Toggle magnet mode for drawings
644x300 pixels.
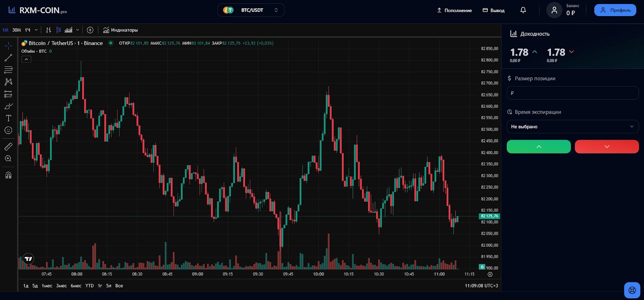point(8,175)
